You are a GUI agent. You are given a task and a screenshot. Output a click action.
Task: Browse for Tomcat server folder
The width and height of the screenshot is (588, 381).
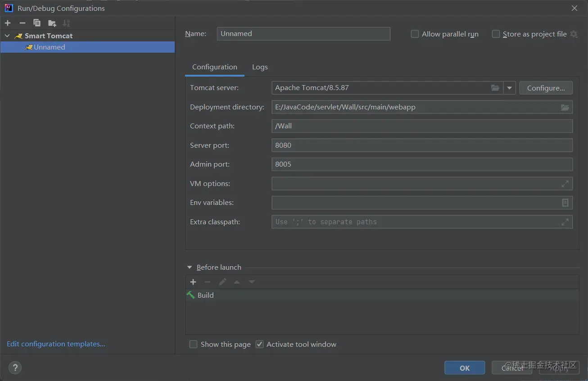coord(495,88)
